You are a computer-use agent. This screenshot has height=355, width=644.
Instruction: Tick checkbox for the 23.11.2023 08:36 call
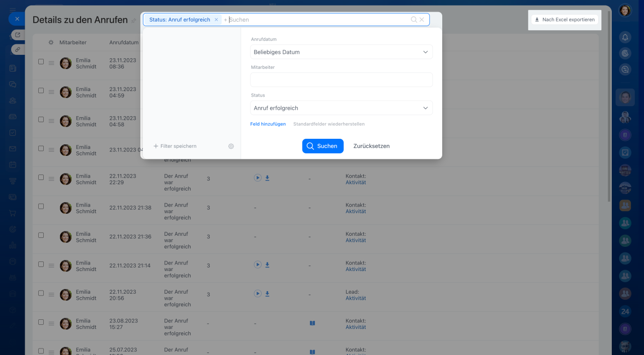pyautogui.click(x=41, y=62)
